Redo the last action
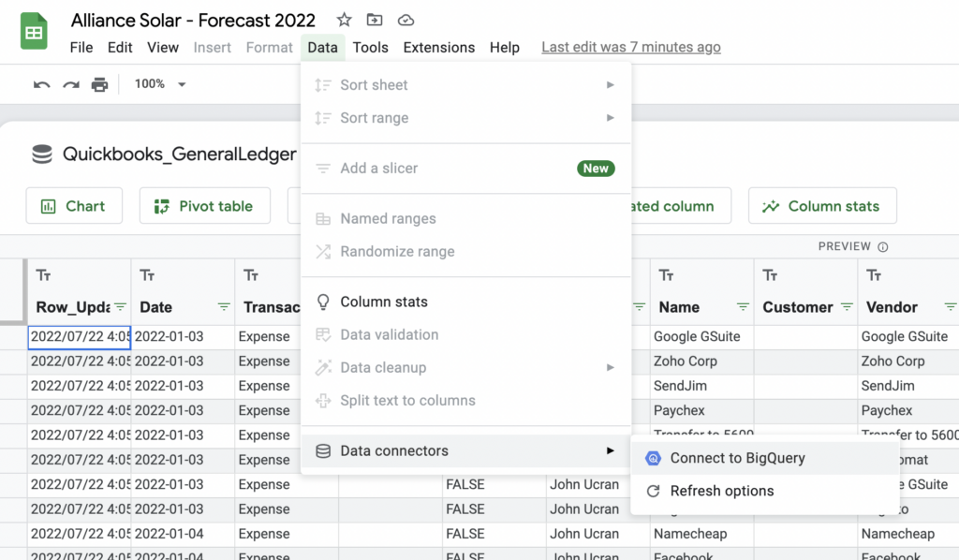This screenshot has height=560, width=959. [71, 84]
